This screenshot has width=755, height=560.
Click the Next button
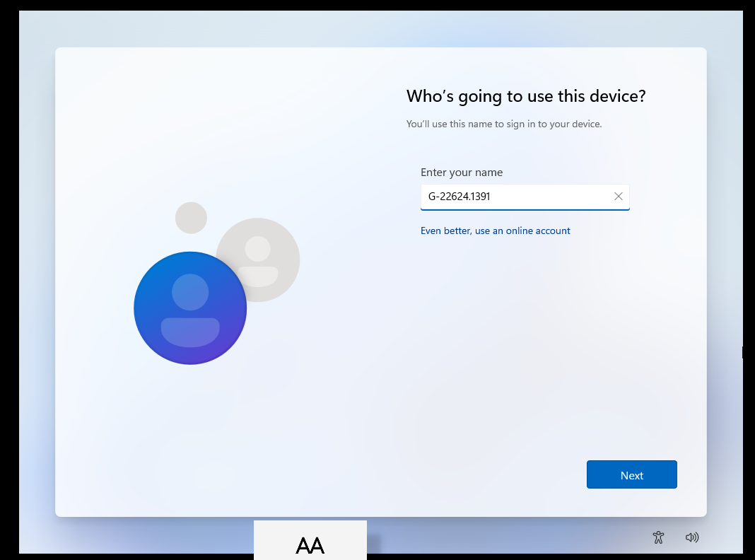[631, 474]
